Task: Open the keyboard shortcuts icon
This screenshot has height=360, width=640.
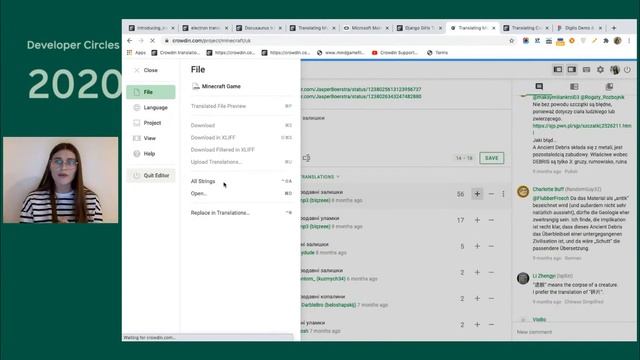Action: point(586,70)
